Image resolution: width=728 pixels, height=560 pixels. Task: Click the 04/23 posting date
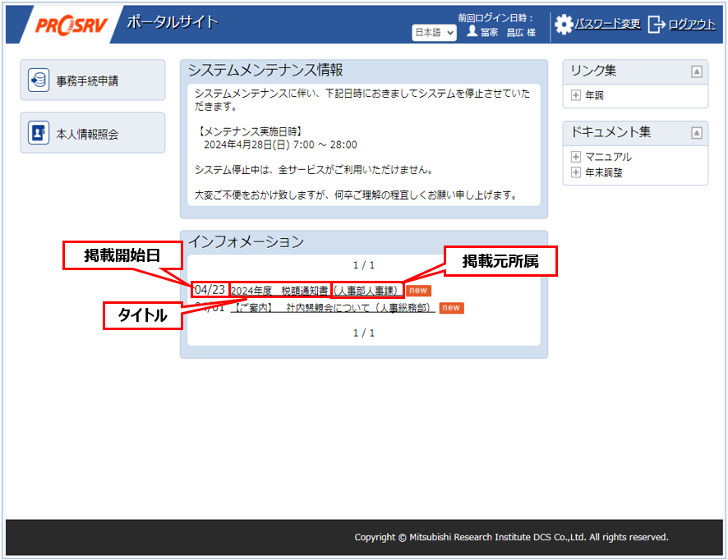pos(210,290)
